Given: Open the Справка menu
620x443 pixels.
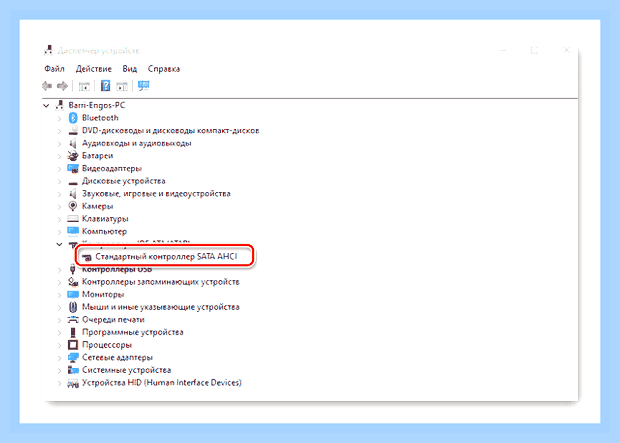Looking at the screenshot, I should pos(164,69).
